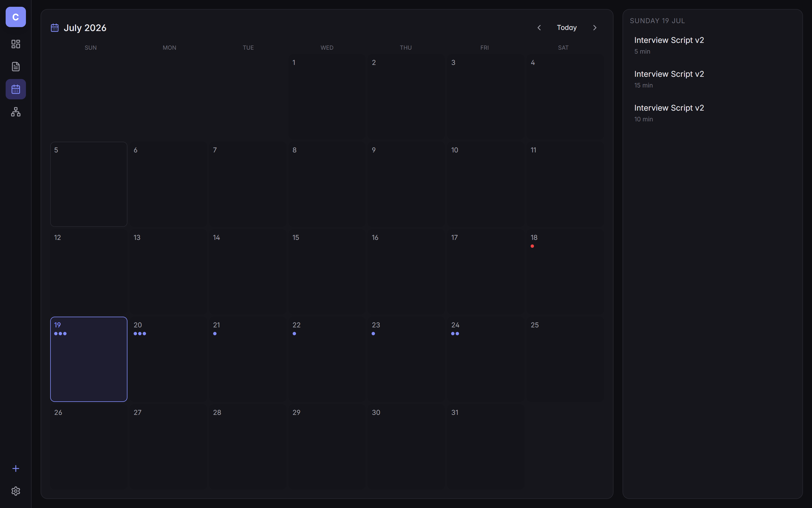812x508 pixels.
Task: Select July 7 day cell
Action: point(248,184)
